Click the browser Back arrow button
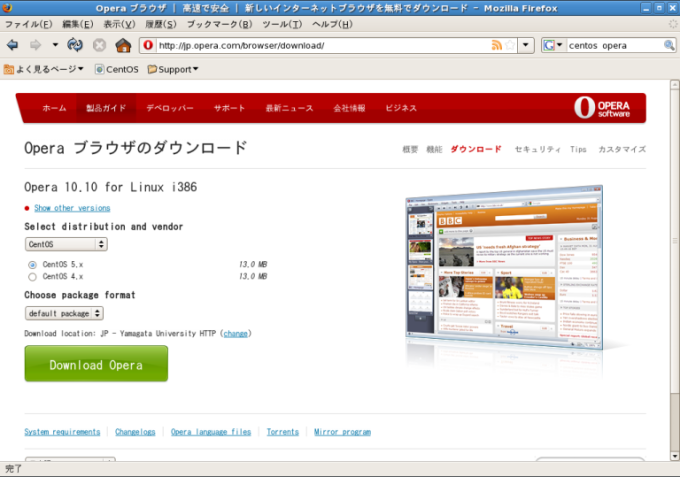The height and width of the screenshot is (477, 680). [x=13, y=45]
